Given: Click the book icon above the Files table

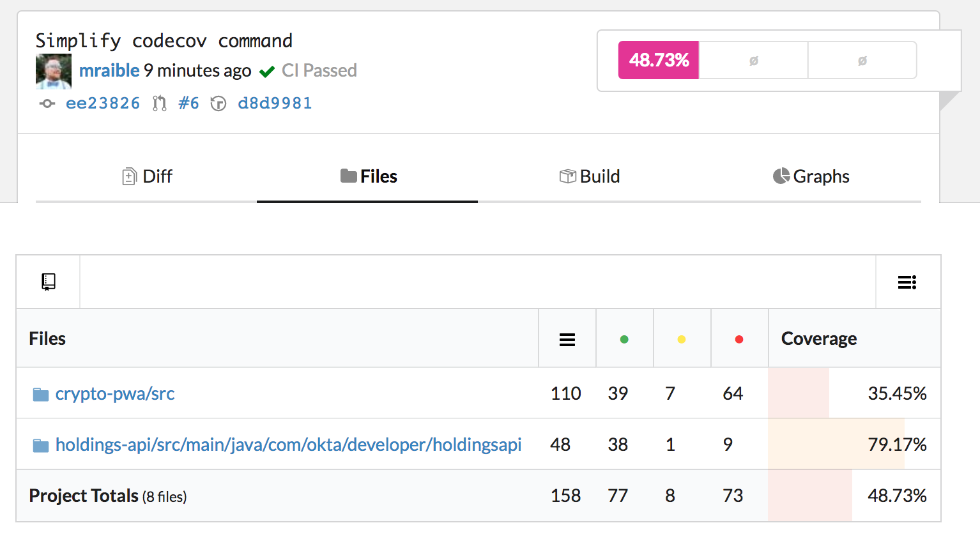Looking at the screenshot, I should (49, 282).
